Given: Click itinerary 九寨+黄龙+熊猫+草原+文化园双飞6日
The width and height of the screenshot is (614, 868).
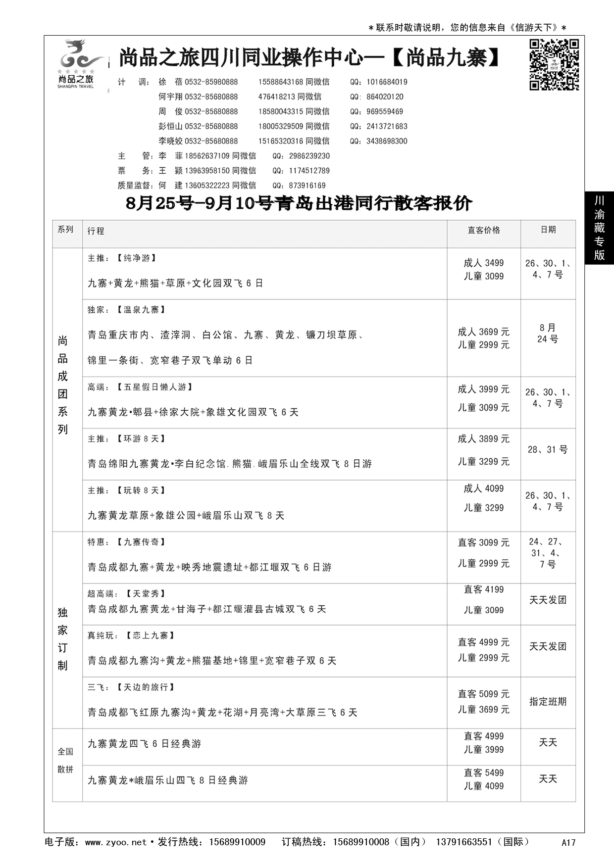Looking at the screenshot, I should (175, 284).
